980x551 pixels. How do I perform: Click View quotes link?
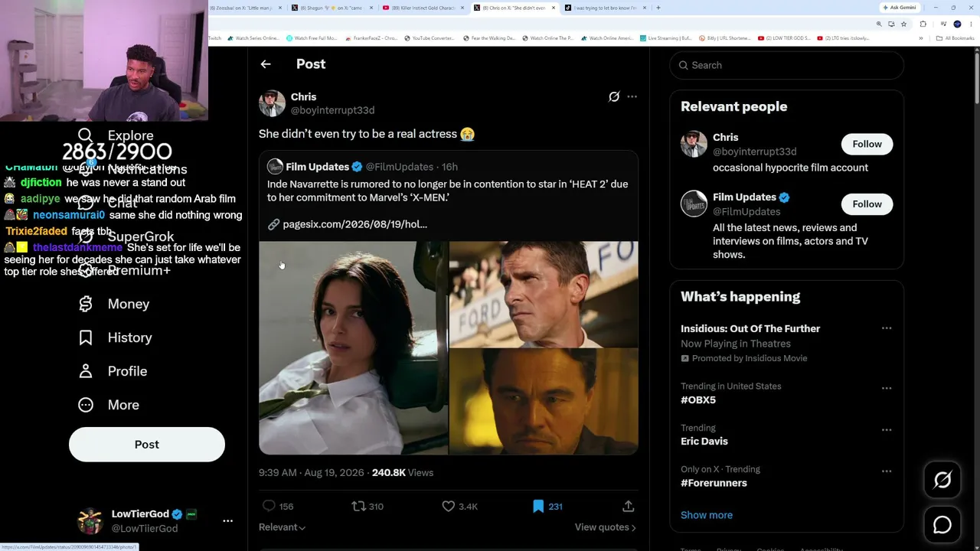pos(606,527)
